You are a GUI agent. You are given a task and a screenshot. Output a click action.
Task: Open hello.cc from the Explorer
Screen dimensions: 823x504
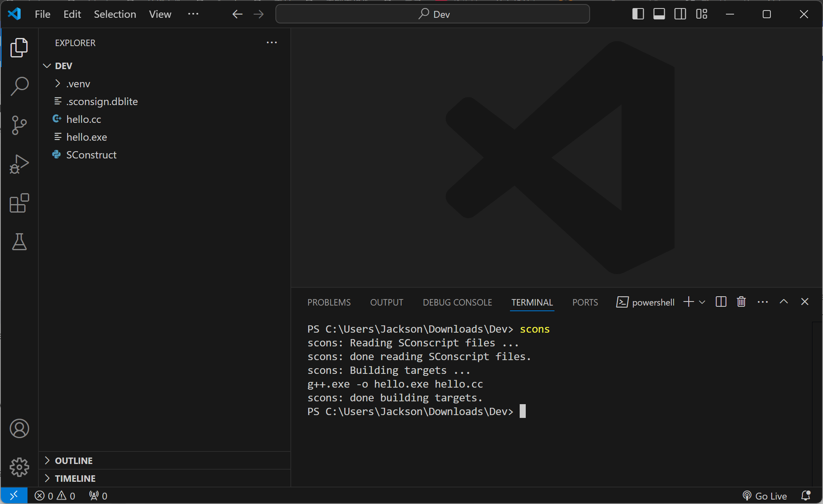(84, 119)
